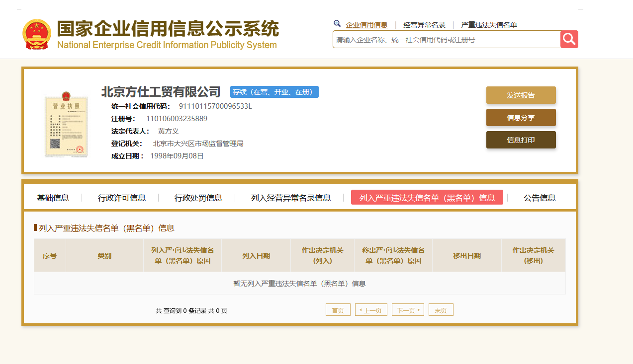Focus the enterprise name search field
The width and height of the screenshot is (633, 364).
coord(447,40)
